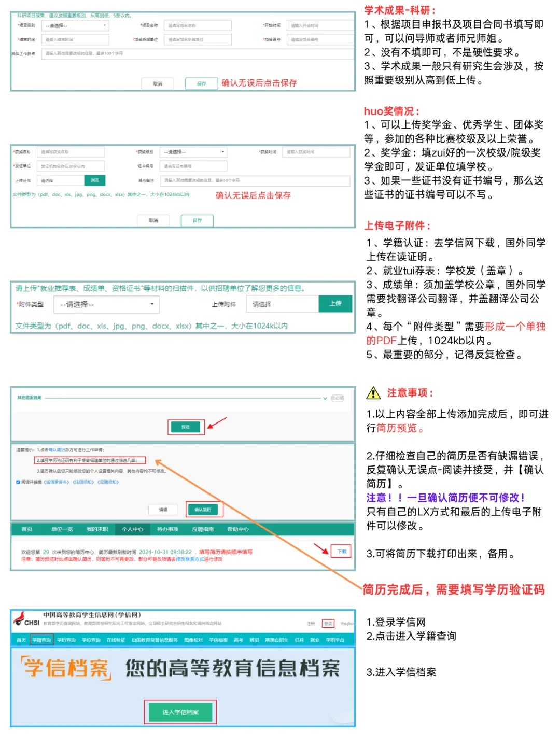
Task: Open 就业 in the CHSI nav
Action: tap(315, 640)
